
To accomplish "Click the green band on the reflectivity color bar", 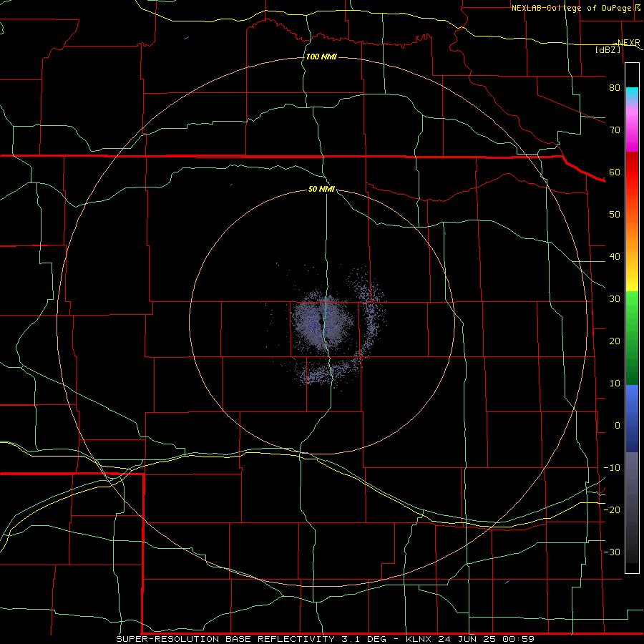I will [632, 338].
